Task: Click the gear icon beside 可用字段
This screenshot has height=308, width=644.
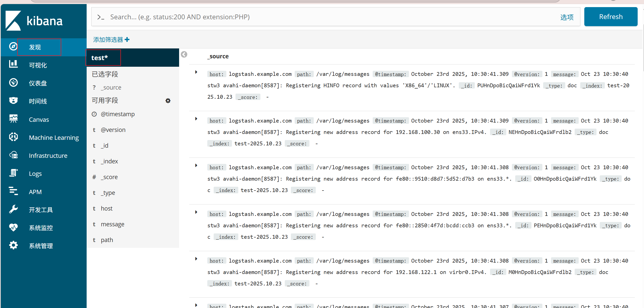Action: click(x=168, y=101)
